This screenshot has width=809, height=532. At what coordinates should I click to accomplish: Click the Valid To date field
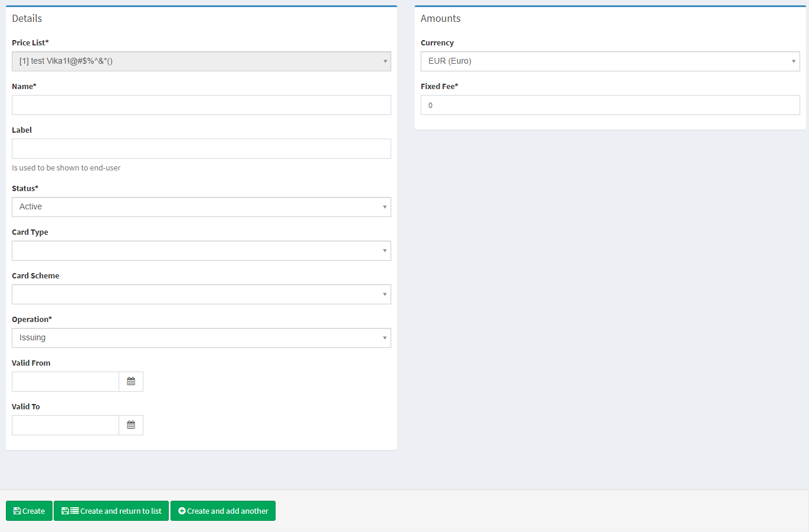pyautogui.click(x=65, y=425)
